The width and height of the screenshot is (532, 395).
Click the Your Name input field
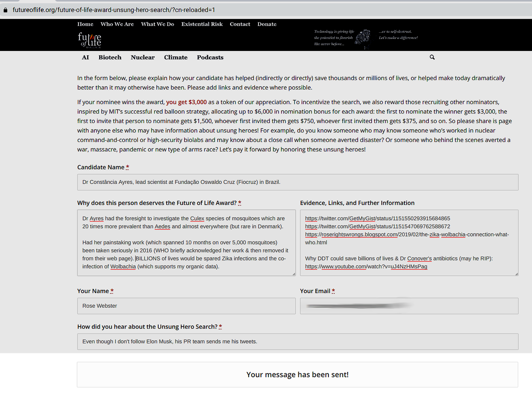pyautogui.click(x=186, y=306)
